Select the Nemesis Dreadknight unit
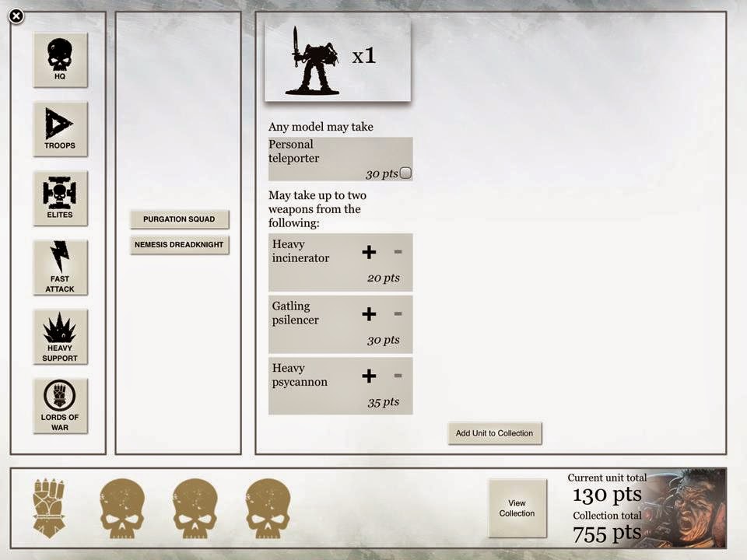 coord(179,245)
